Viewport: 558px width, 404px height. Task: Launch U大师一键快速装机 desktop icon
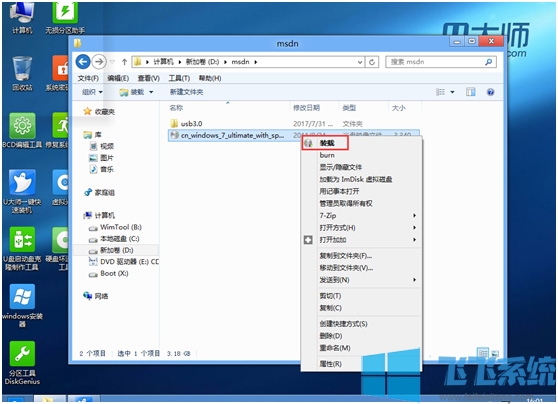(22, 191)
